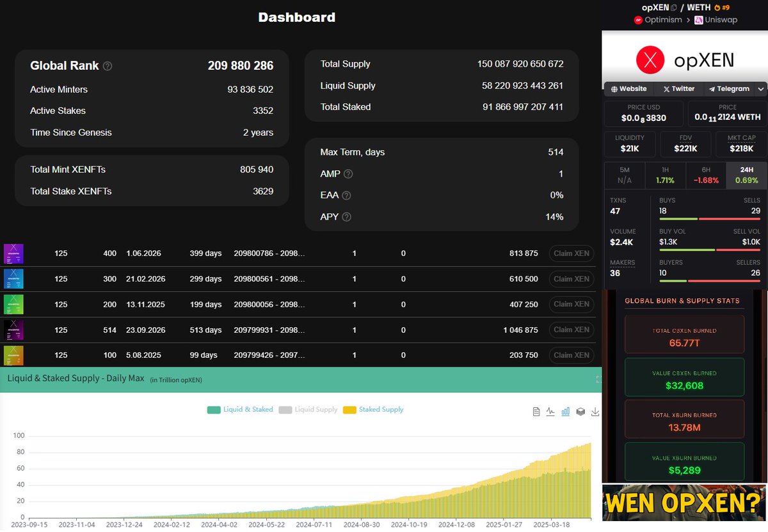Click XENFT thumbnail in 299 days row
This screenshot has height=532, width=768.
(x=14, y=278)
